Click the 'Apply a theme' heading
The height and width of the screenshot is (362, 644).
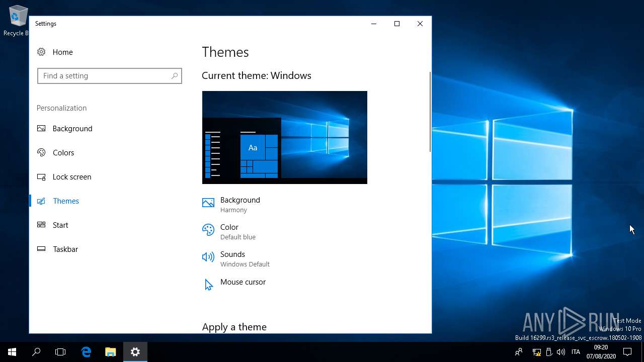click(x=234, y=327)
